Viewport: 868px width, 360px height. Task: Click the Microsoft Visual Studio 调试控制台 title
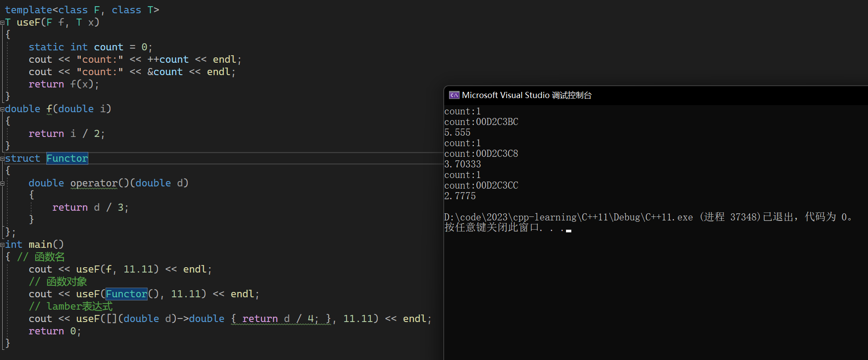coord(527,95)
